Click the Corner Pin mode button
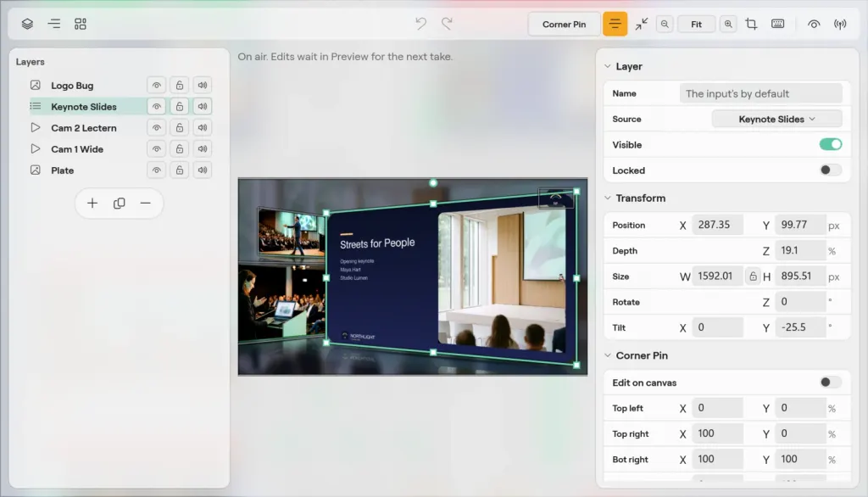Image resolution: width=868 pixels, height=497 pixels. 564,24
